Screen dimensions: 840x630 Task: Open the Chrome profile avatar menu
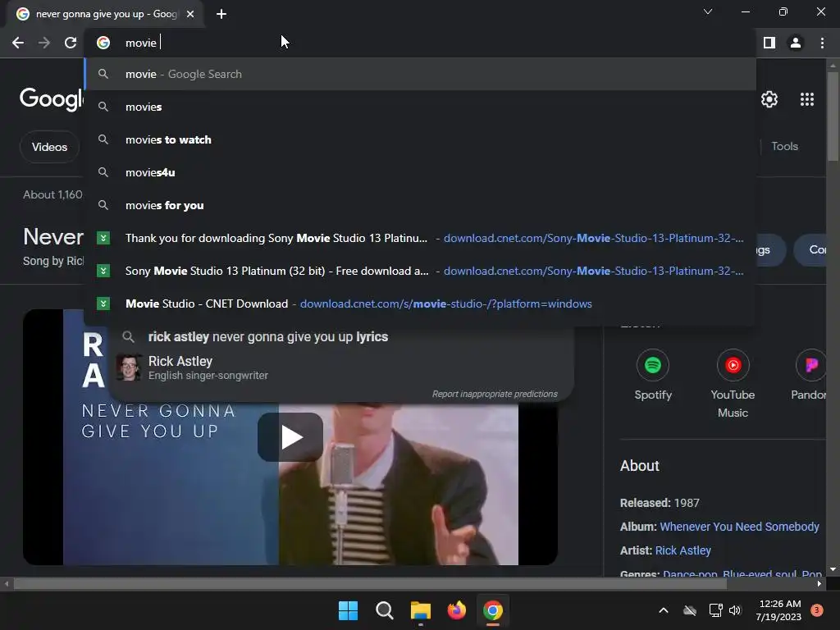[796, 43]
